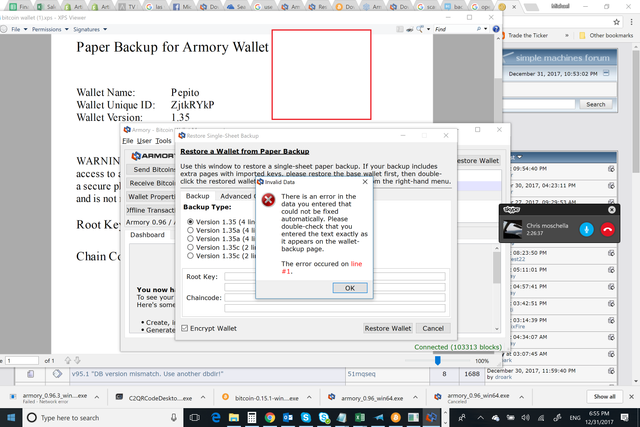Click the forum Search button
This screenshot has width=640, height=427.
click(x=596, y=104)
